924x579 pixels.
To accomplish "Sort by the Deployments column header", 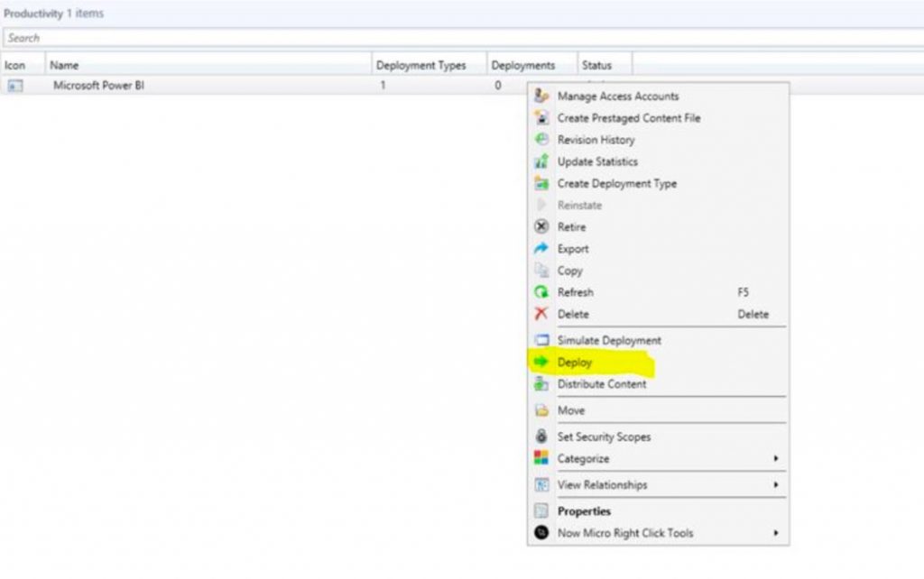I will point(532,65).
